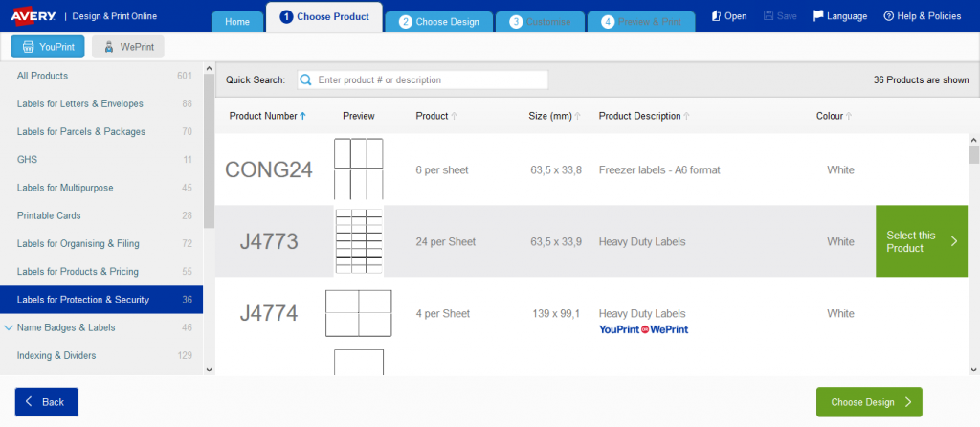980x427 pixels.
Task: Click the J4774 label sheet preview
Action: pos(359,313)
